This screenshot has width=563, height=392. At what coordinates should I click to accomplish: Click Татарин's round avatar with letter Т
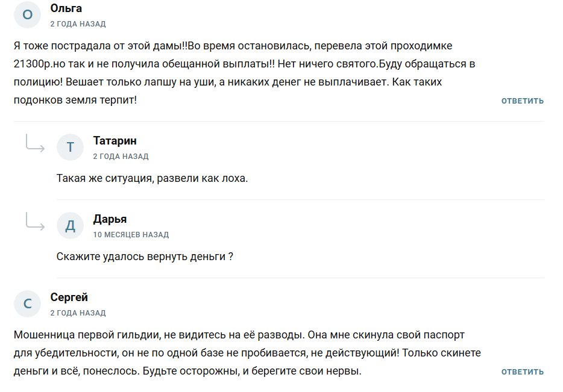pyautogui.click(x=71, y=147)
